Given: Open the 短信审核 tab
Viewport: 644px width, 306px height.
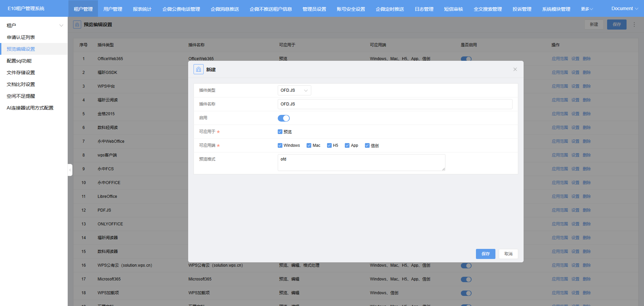Looking at the screenshot, I should [453, 9].
